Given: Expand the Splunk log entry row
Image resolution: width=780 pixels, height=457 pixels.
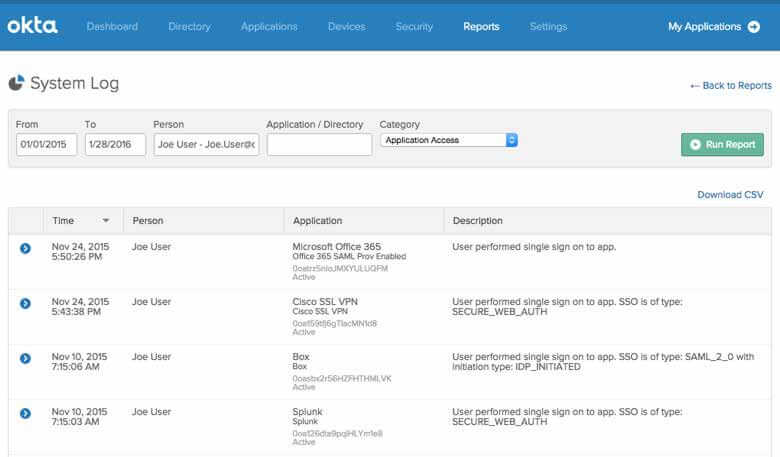Looking at the screenshot, I should 25,413.
